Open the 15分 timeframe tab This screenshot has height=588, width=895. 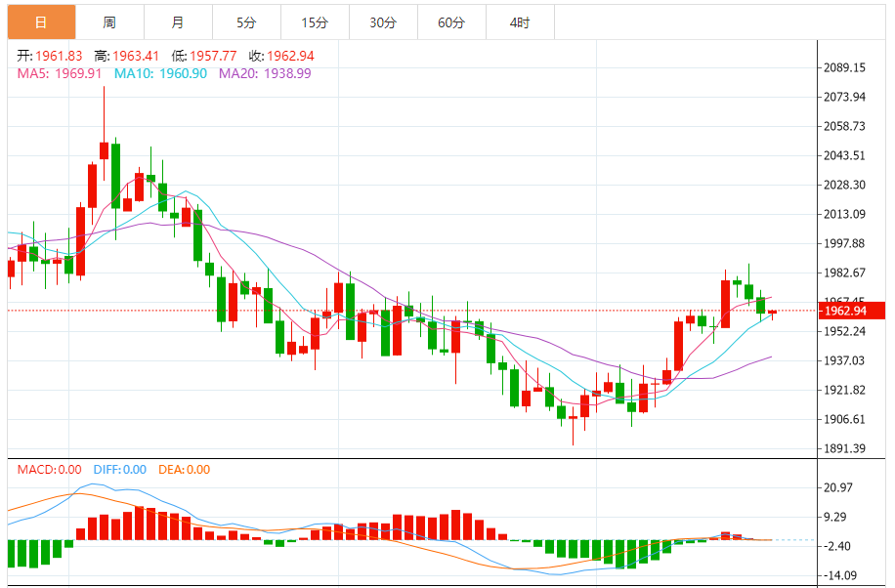point(315,22)
